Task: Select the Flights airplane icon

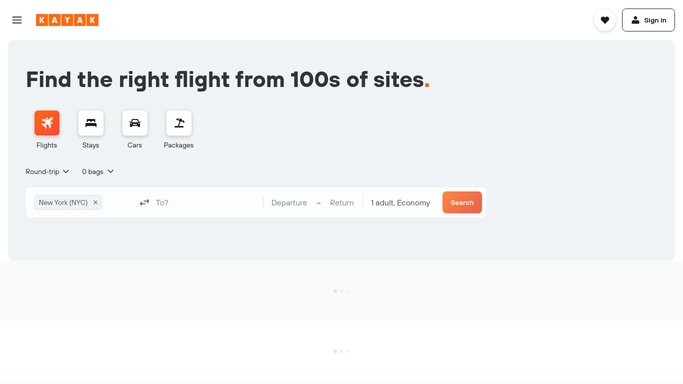Action: (x=47, y=123)
